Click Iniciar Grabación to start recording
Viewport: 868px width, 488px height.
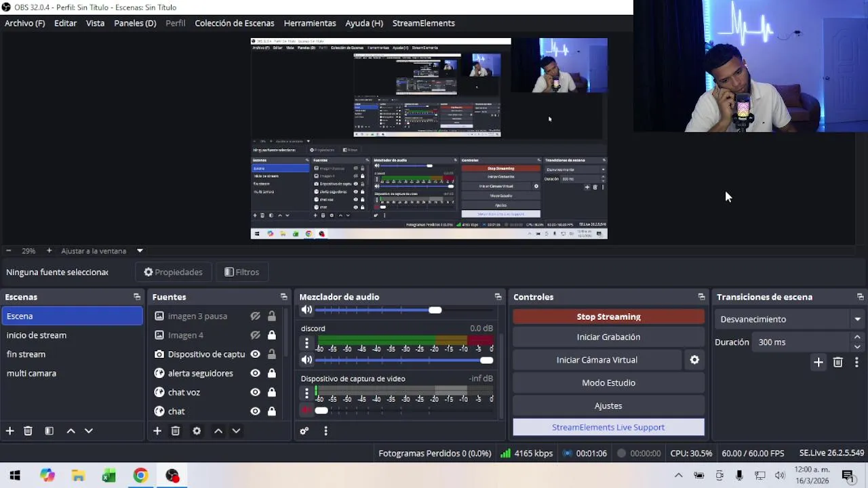tap(608, 337)
